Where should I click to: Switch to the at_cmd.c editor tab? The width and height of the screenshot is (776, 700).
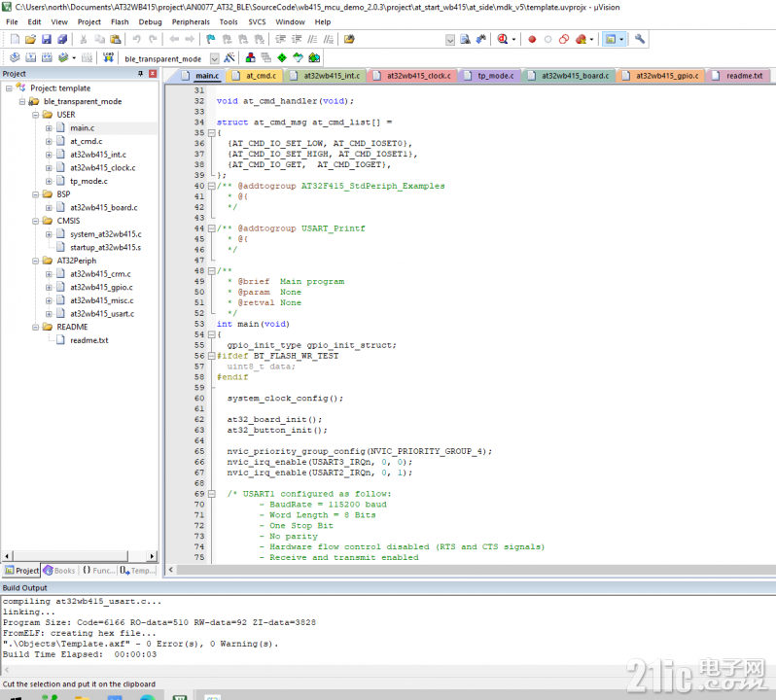tap(256, 76)
